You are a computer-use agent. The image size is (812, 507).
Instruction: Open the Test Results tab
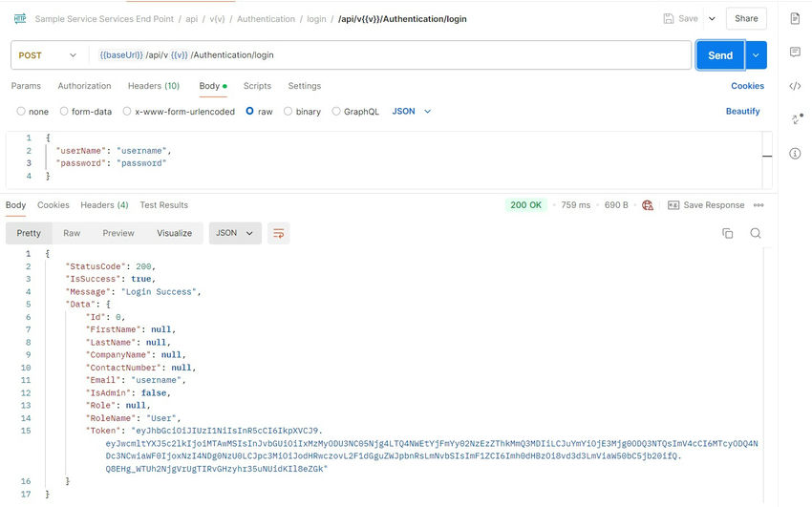click(164, 205)
